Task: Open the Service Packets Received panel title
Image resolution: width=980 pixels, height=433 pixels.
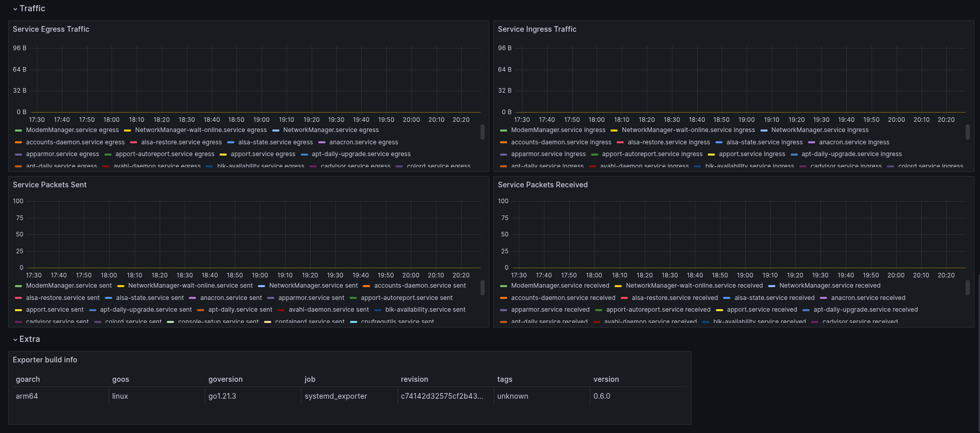Action: (542, 185)
